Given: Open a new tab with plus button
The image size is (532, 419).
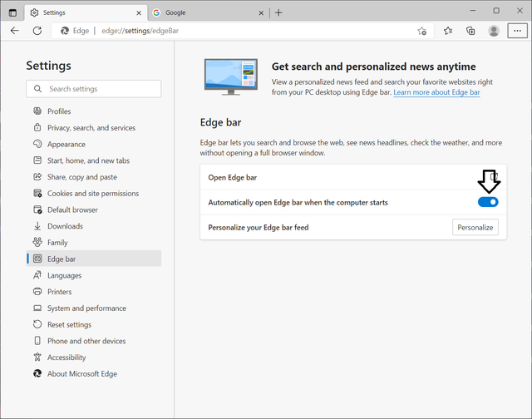Looking at the screenshot, I should point(278,13).
